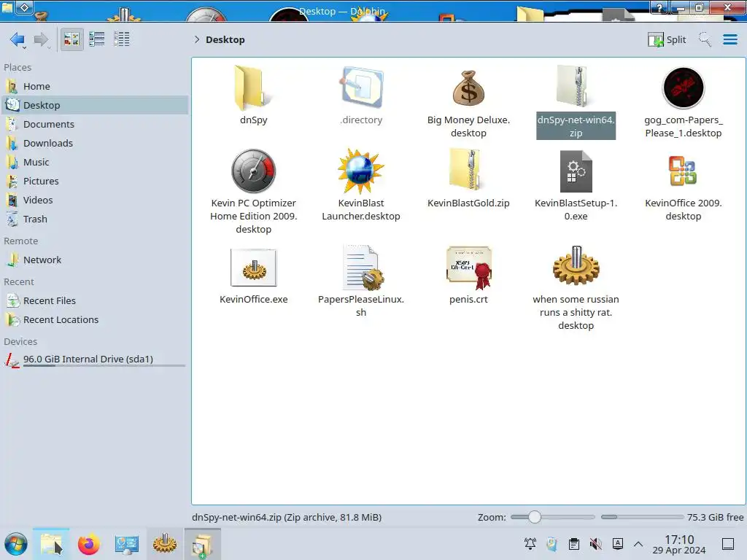Select 'when some russian runs' gear icon
747x560 pixels.
pyautogui.click(x=576, y=265)
